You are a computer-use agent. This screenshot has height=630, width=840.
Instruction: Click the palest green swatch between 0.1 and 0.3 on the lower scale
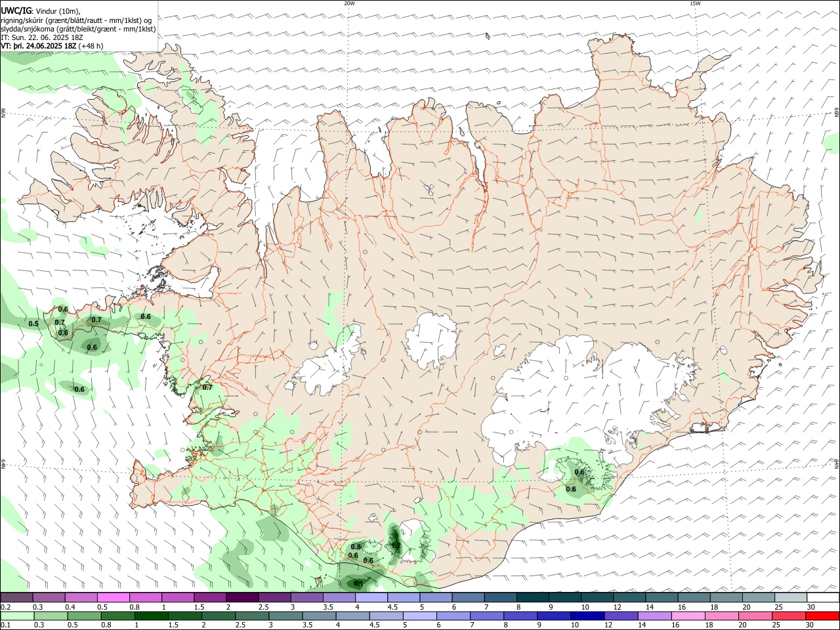16,616
